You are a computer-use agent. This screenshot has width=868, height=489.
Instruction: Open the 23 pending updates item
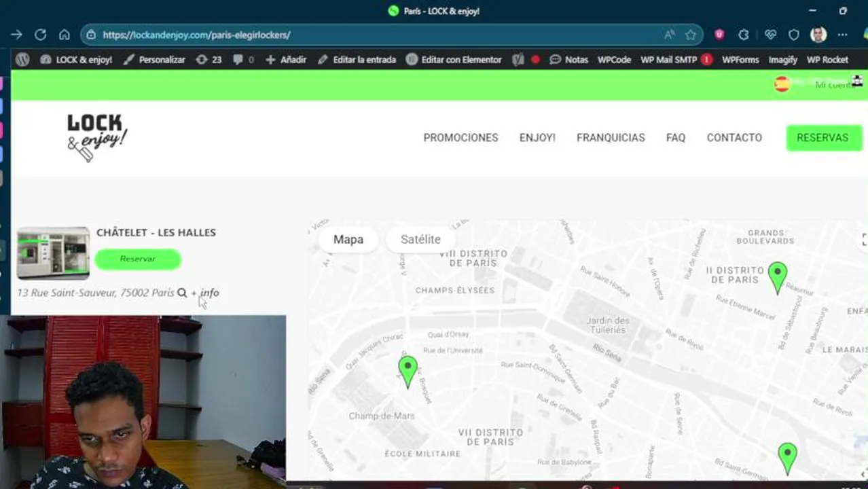(x=209, y=60)
